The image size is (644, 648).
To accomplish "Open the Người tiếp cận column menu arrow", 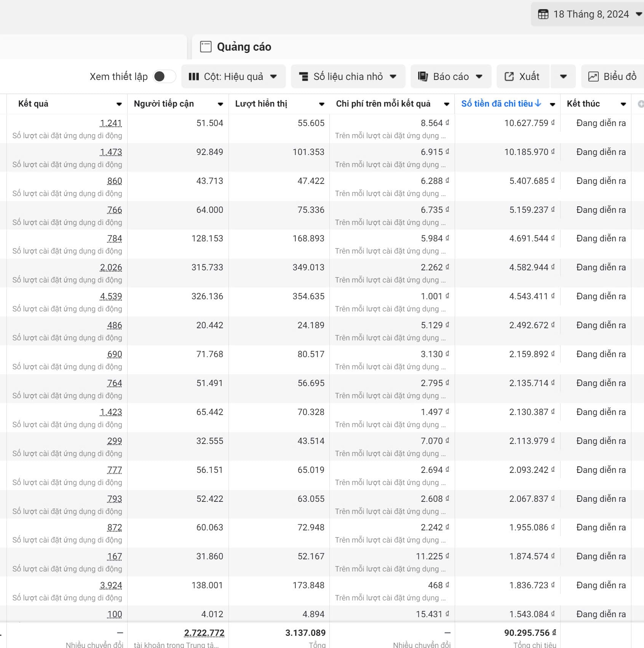I will click(220, 104).
